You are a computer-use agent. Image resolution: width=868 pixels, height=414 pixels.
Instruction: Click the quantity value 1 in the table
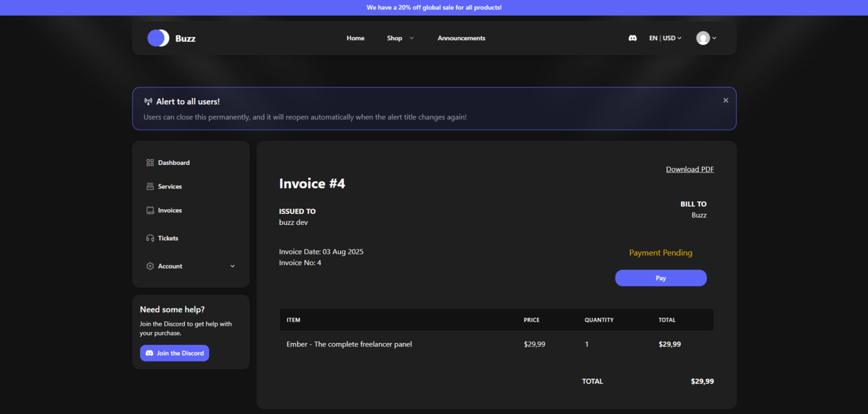coord(587,344)
